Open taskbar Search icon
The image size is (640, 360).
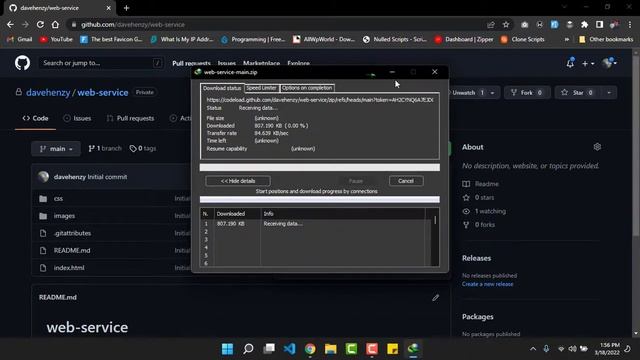[248, 349]
